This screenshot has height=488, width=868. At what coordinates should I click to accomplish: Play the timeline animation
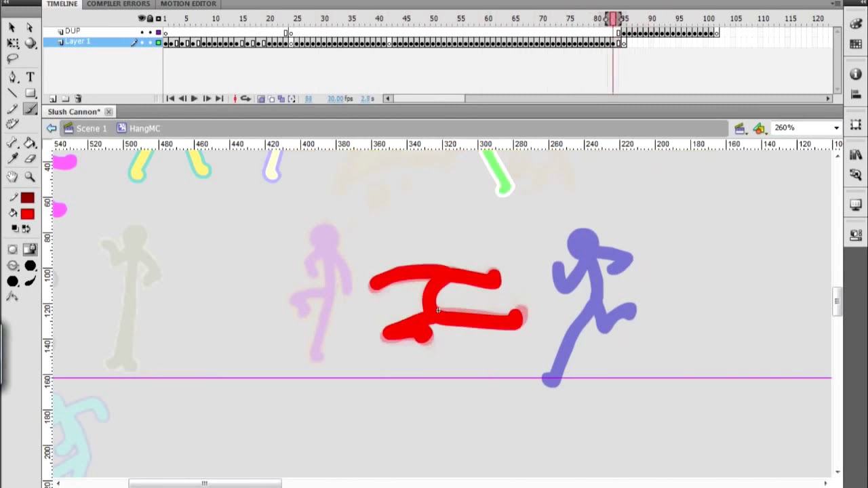click(x=194, y=99)
